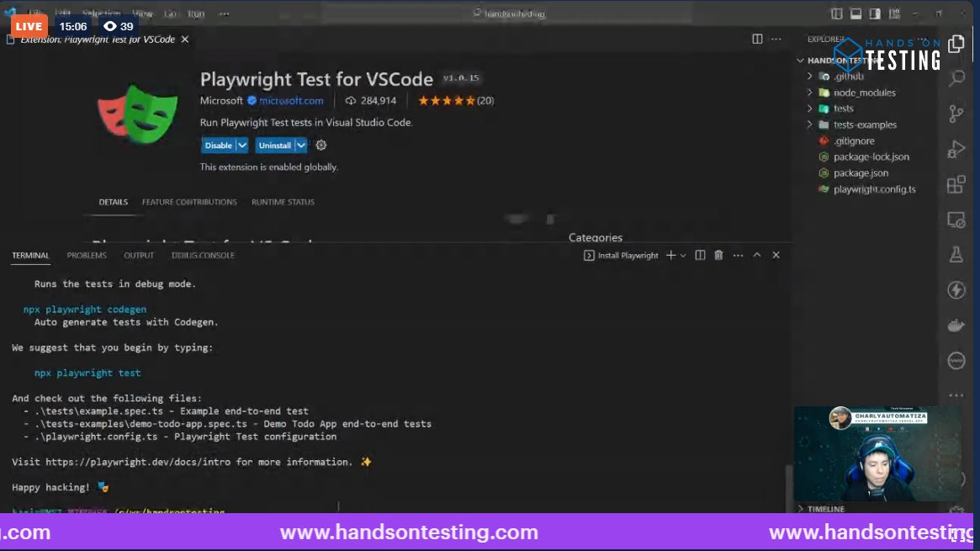Open editor more actions menu

[776, 39]
